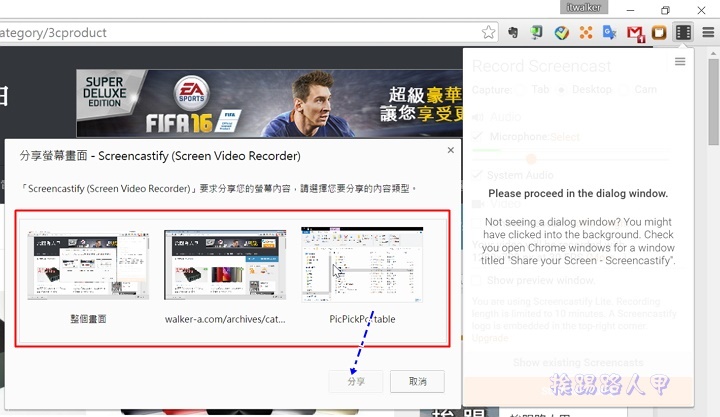Open the Evernote elephant extension
Image resolution: width=720 pixels, height=417 pixels.
tap(513, 32)
